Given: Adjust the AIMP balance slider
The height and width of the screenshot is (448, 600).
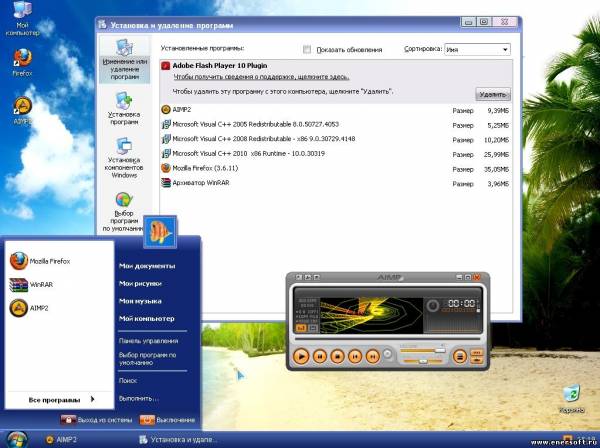Looking at the screenshot, I should pos(422,361).
